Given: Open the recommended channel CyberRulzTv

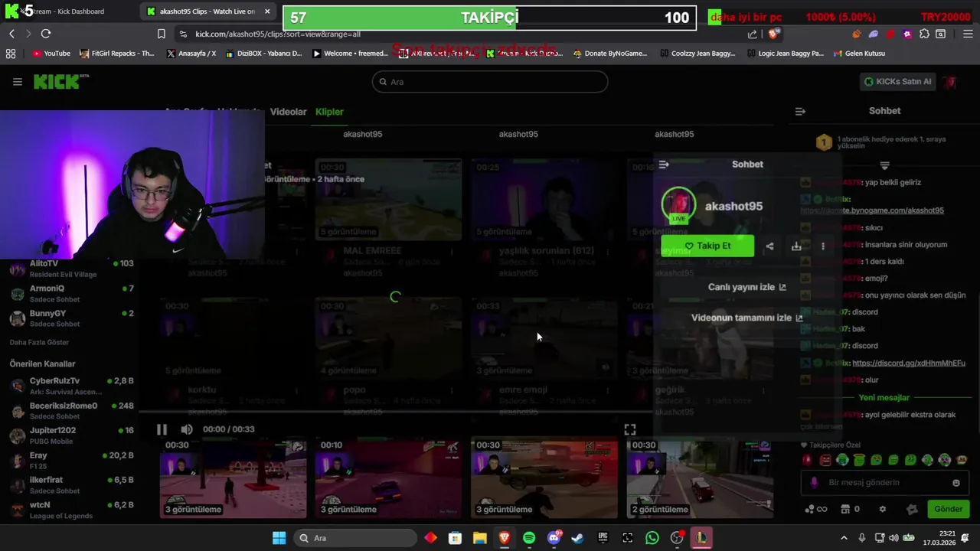Looking at the screenshot, I should (x=71, y=386).
